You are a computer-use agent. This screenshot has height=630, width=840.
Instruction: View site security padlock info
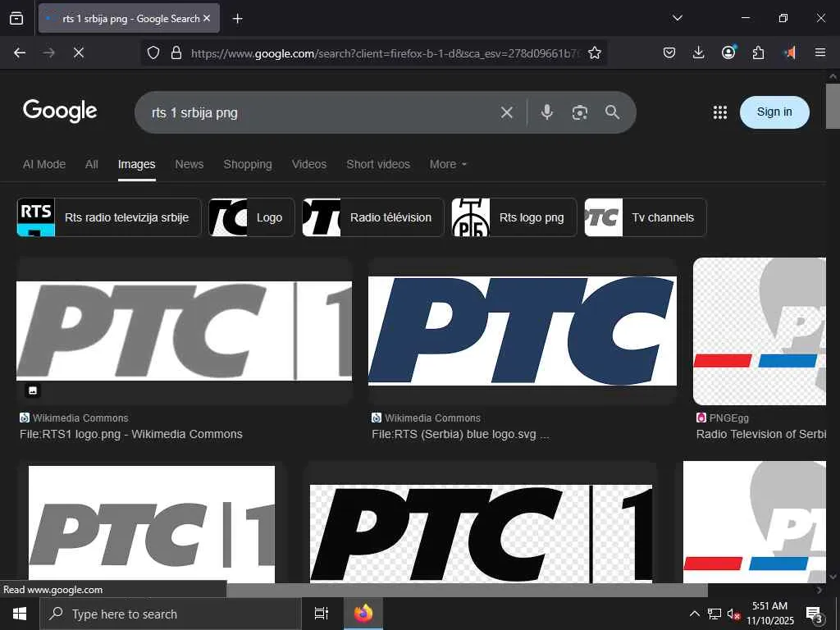coord(176,52)
